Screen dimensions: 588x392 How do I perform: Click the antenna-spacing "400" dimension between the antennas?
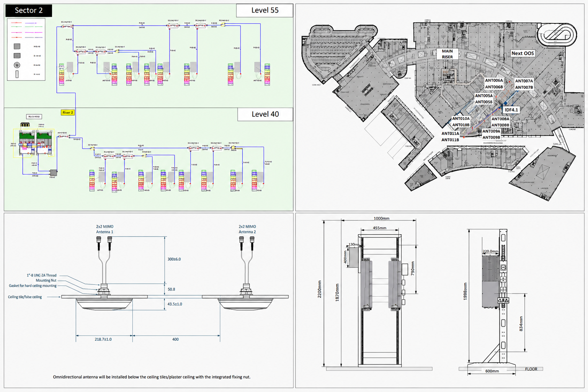(x=175, y=339)
